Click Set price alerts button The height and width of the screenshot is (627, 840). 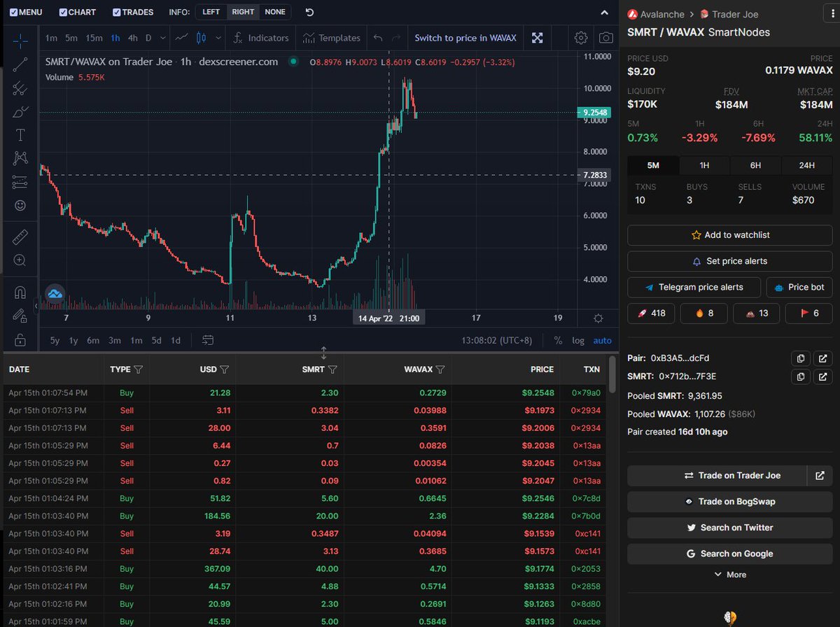coord(730,261)
